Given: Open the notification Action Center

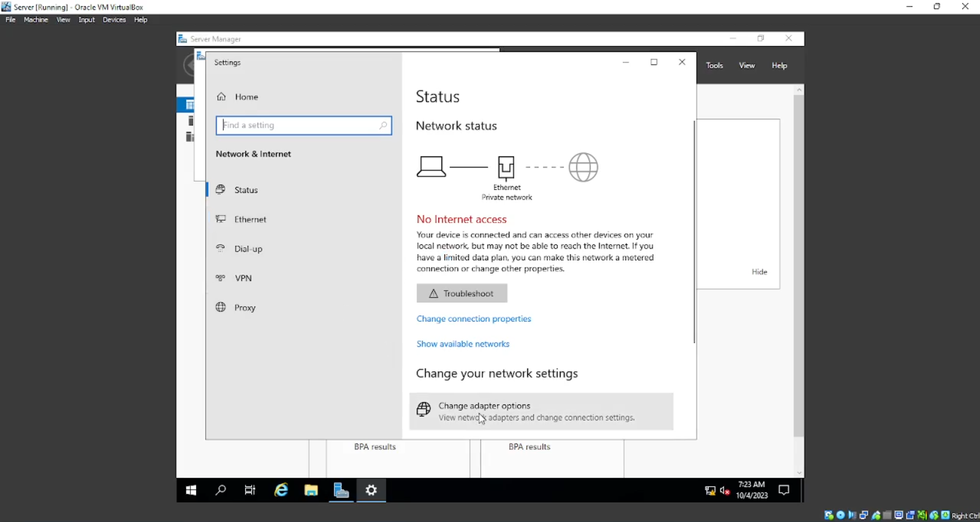Looking at the screenshot, I should pyautogui.click(x=784, y=490).
